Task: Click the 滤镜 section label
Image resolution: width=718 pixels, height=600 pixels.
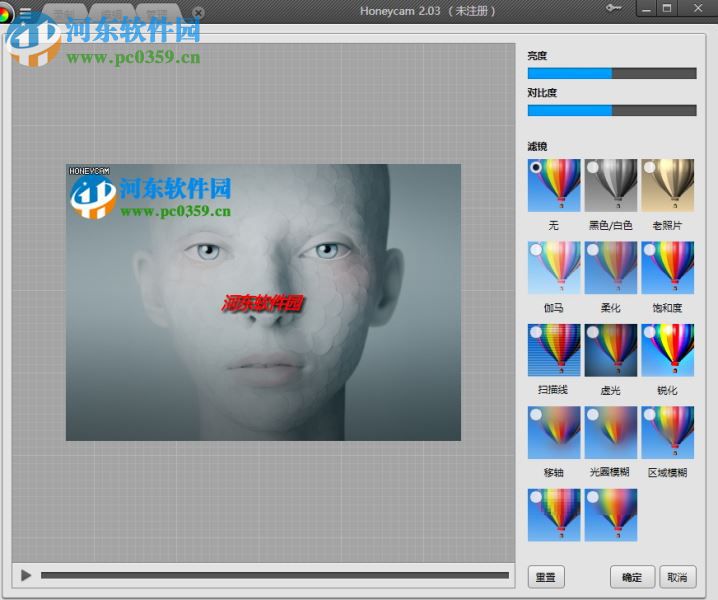Action: [x=537, y=147]
